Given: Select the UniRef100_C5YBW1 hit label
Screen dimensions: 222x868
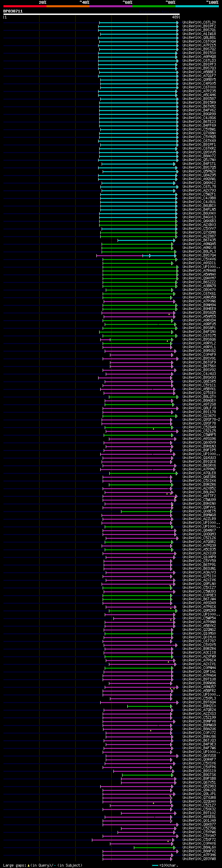Looking at the screenshot, I should [199, 130].
